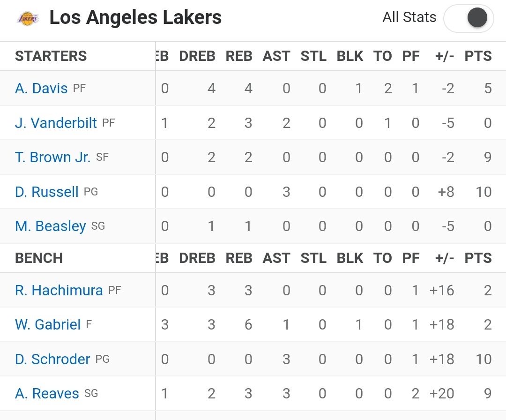The height and width of the screenshot is (420, 506).
Task: Click the starters +/- column header
Action: coord(444,56)
